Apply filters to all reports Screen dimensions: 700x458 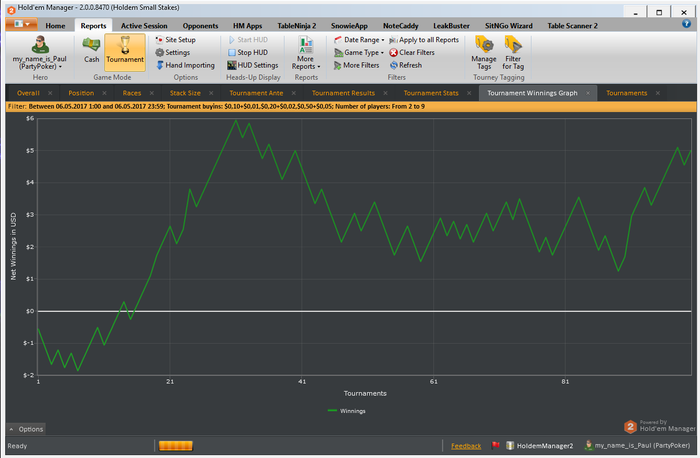[x=424, y=40]
